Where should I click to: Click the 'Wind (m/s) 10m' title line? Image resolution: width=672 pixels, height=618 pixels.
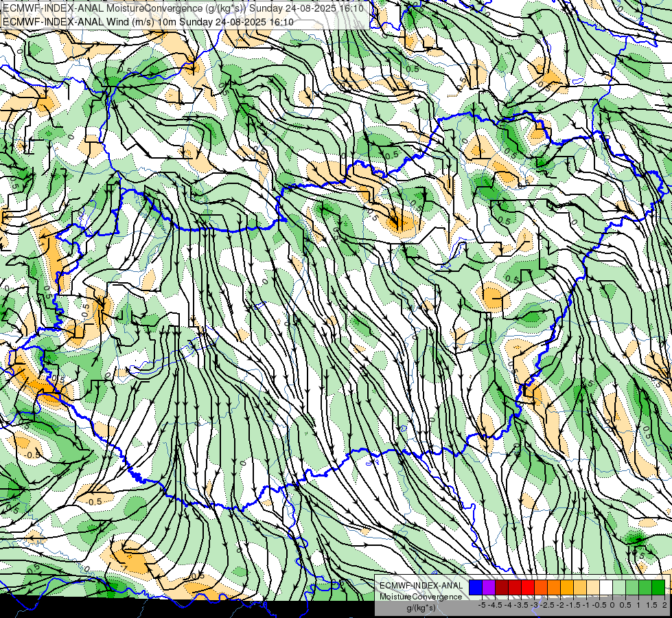click(x=148, y=22)
